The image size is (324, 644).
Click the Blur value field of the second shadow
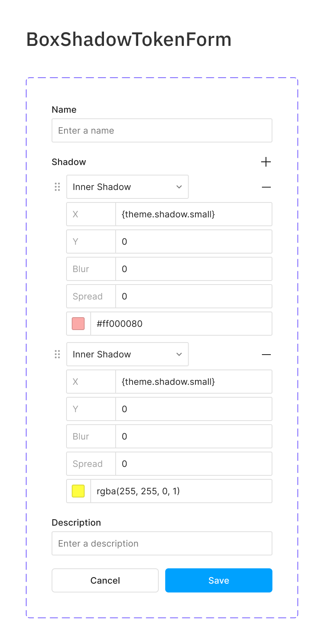point(193,436)
